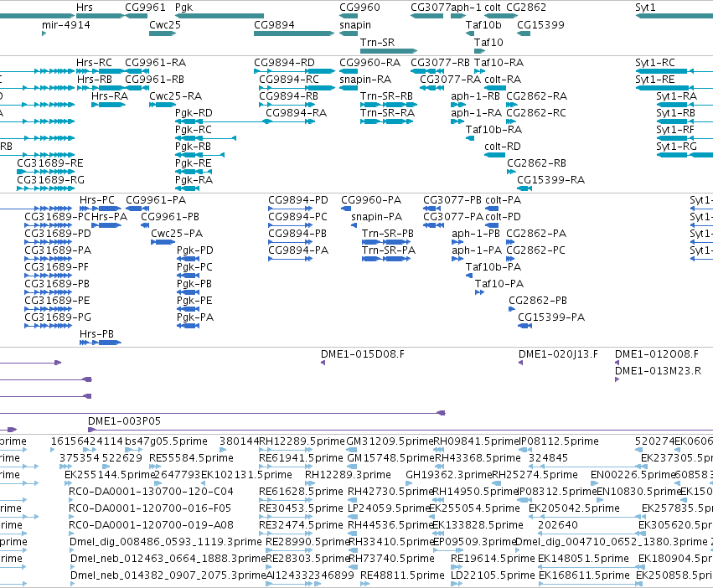Select protein snapin-PA
Viewport: 713px width, 588px height.
click(x=376, y=217)
